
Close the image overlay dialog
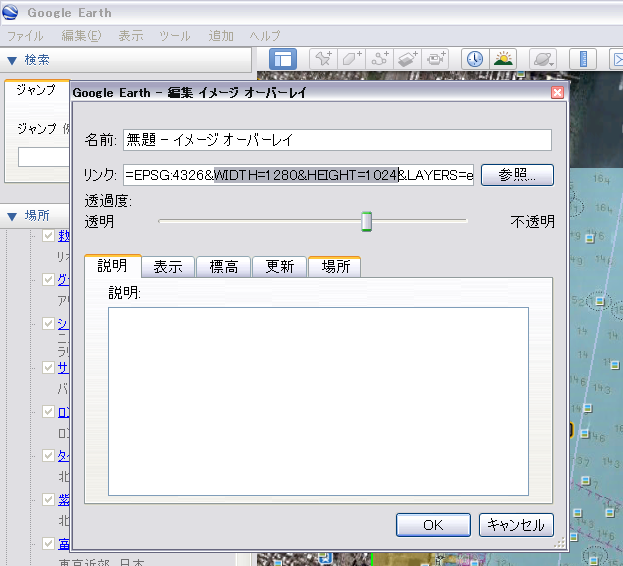click(x=557, y=93)
